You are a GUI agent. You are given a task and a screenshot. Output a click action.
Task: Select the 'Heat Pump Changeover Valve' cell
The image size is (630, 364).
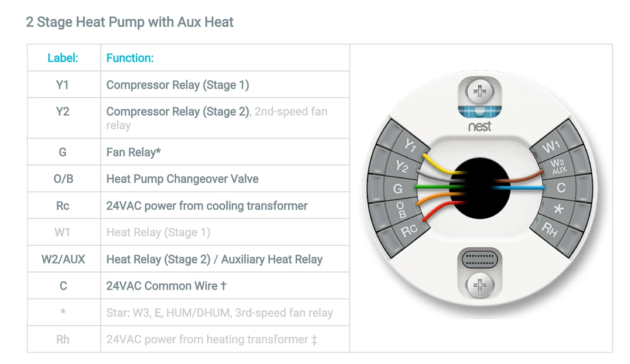182,179
